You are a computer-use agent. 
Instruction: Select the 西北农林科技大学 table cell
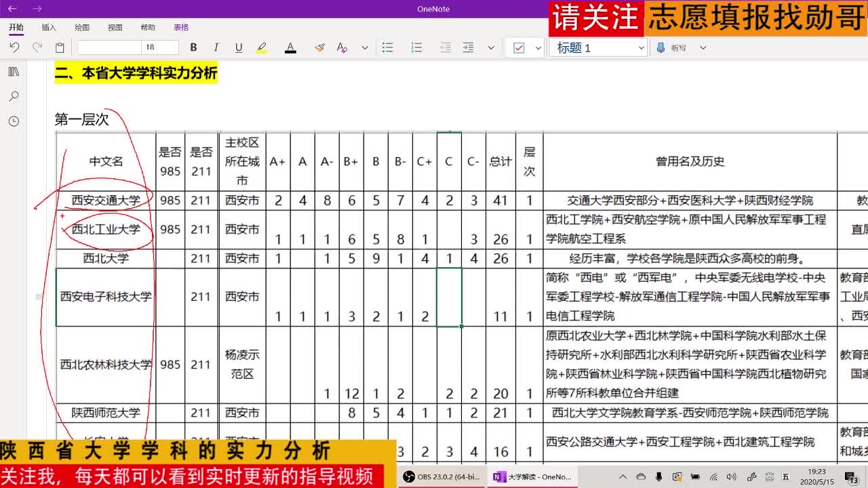(x=106, y=365)
